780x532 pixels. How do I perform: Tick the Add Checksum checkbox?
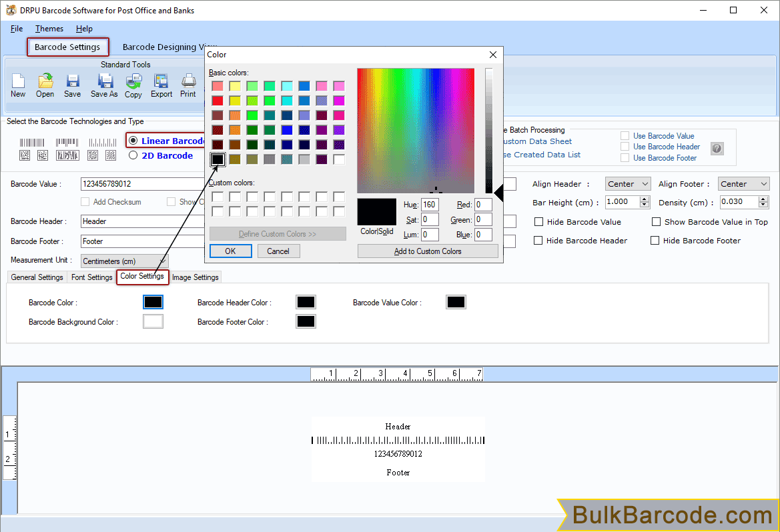(85, 202)
